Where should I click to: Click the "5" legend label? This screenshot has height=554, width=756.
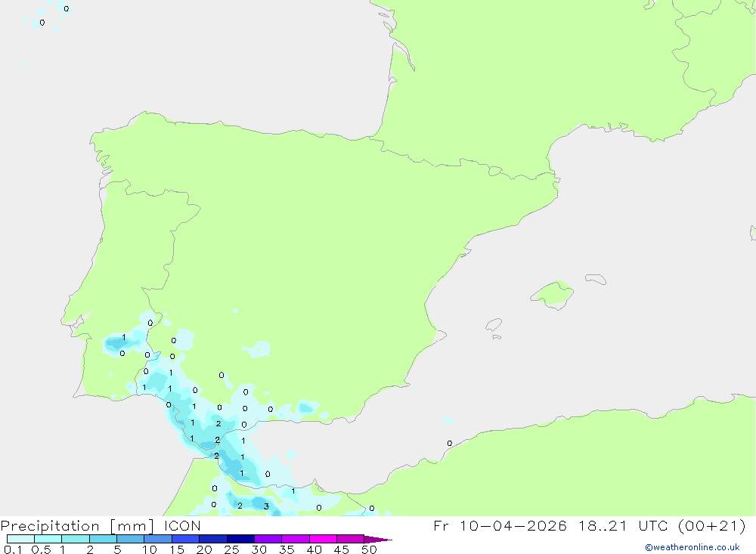tap(117, 549)
